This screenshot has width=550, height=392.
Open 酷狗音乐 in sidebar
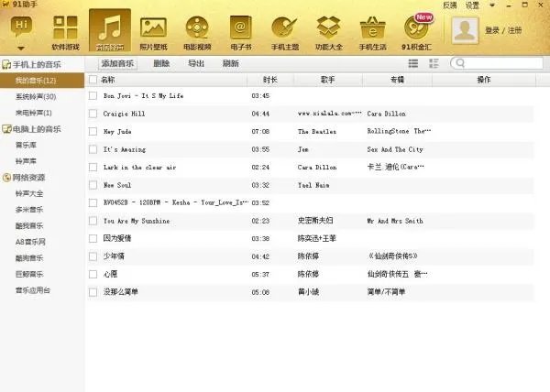(29, 258)
